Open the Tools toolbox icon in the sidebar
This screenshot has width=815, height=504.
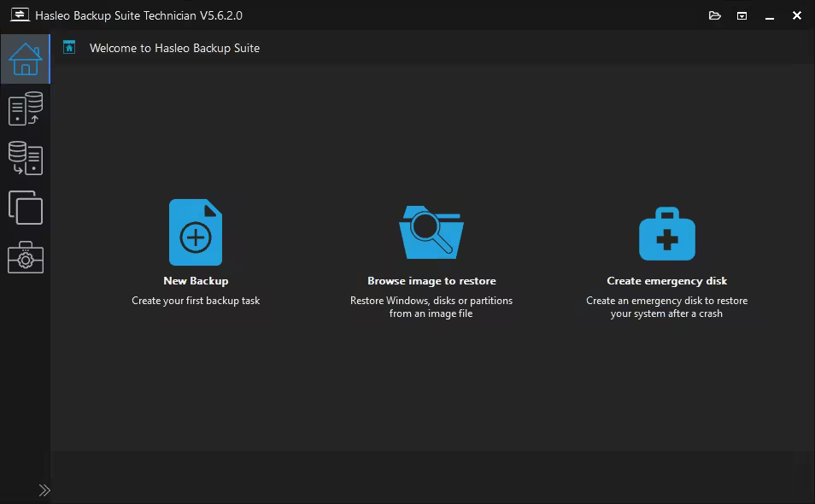(26, 258)
